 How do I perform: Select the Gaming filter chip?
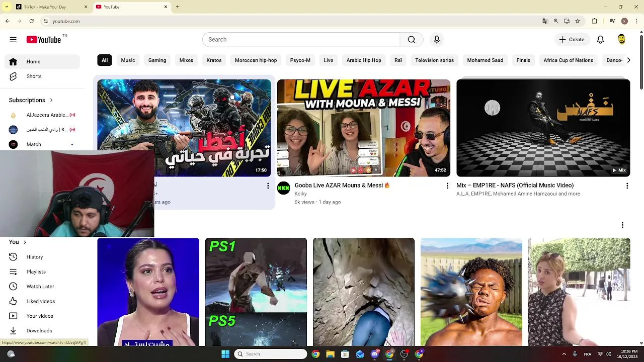pyautogui.click(x=157, y=60)
